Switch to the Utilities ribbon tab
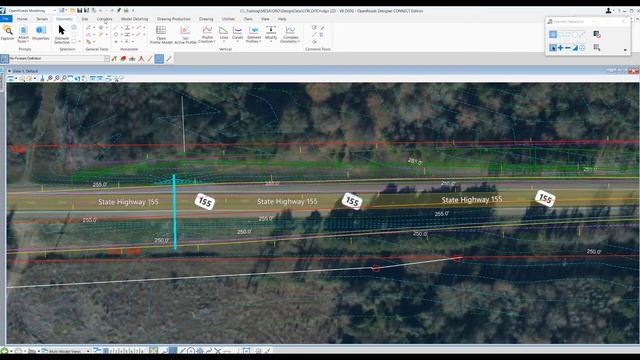640x360 pixels. click(x=228, y=19)
